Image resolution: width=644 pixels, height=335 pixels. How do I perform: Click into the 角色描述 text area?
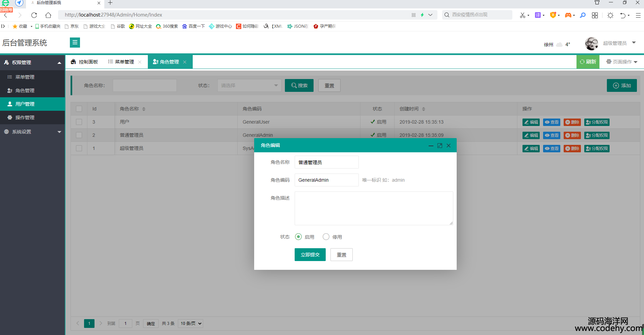pos(374,208)
